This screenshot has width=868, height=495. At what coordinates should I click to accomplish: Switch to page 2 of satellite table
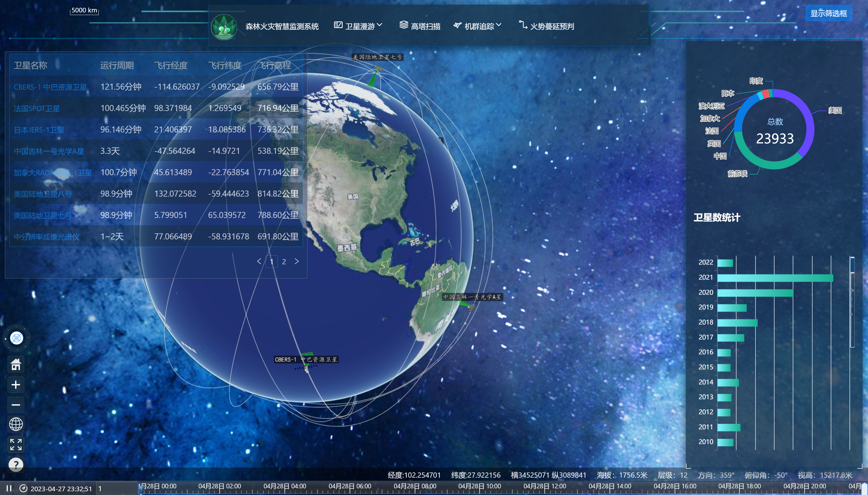[284, 261]
